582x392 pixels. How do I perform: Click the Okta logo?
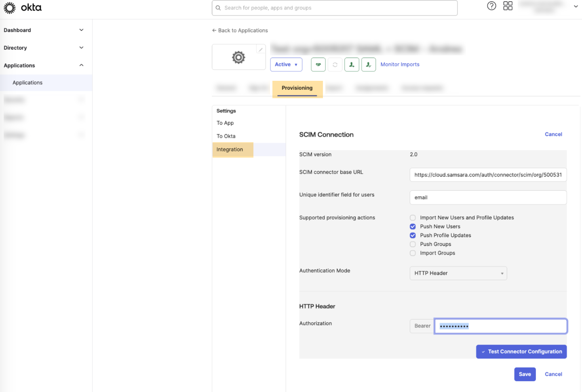pyautogui.click(x=23, y=8)
